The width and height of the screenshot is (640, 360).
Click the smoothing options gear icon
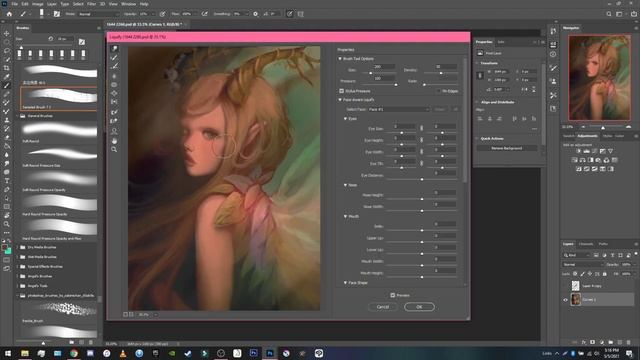tap(256, 14)
